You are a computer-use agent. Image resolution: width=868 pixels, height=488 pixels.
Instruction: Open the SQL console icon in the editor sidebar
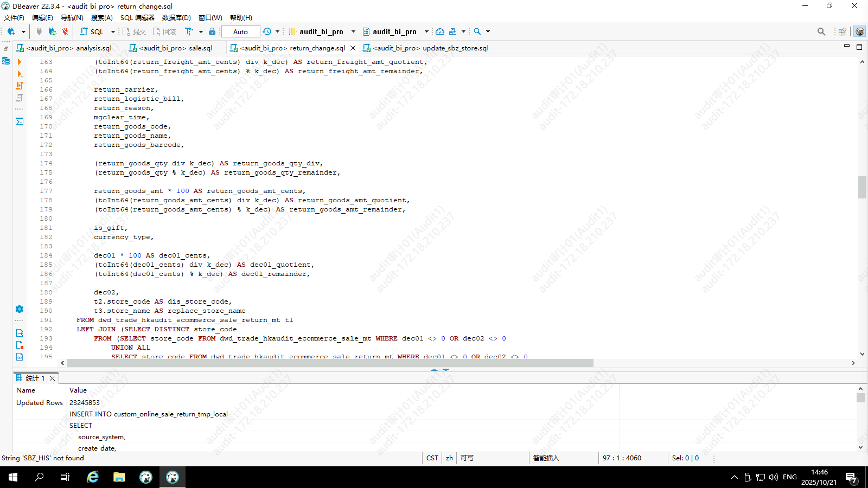20,121
